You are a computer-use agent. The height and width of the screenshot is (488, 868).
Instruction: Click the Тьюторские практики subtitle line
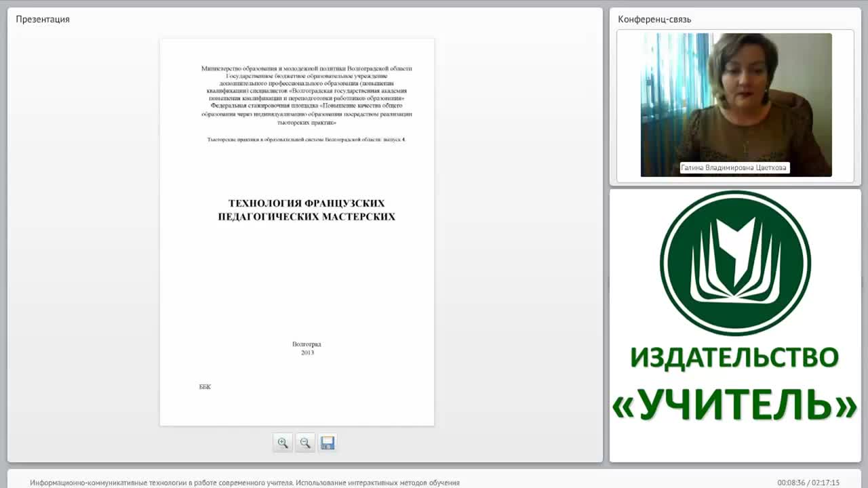click(x=307, y=139)
